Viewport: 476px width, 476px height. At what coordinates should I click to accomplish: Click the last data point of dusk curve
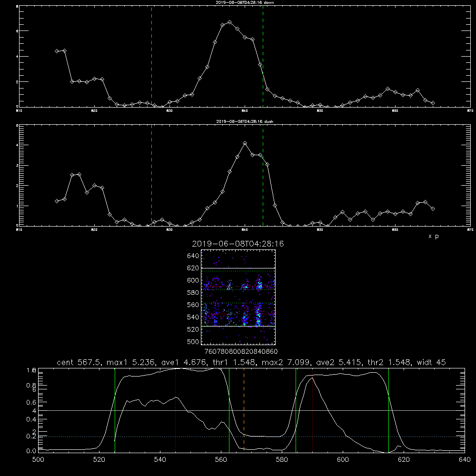(433, 208)
